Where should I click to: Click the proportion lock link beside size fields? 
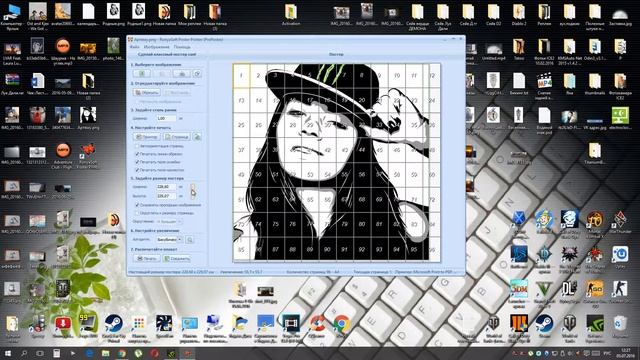193,191
